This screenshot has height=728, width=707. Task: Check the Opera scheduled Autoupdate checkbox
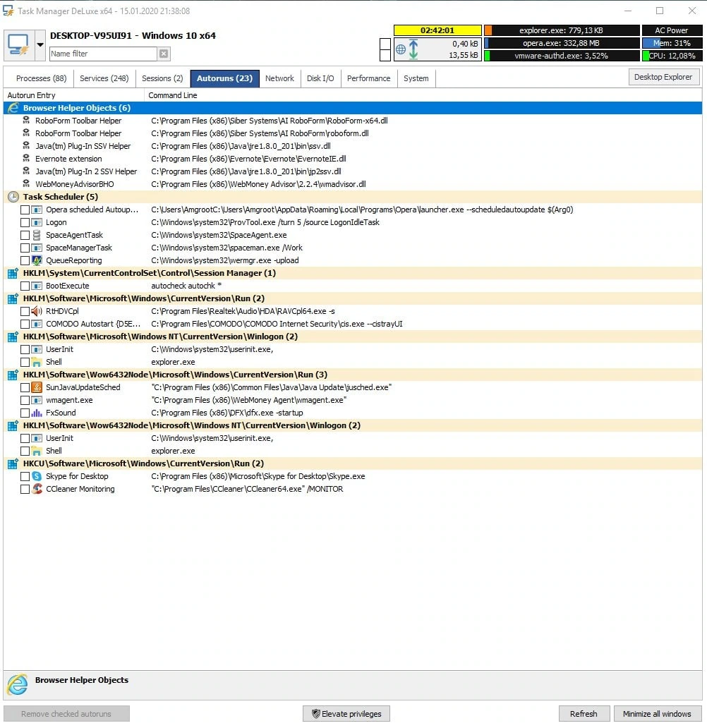click(x=25, y=210)
